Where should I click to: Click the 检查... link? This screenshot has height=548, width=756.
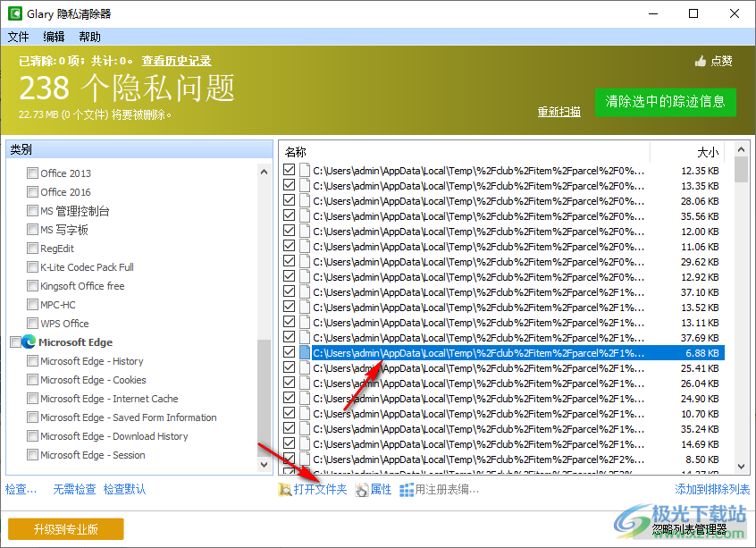pyautogui.click(x=21, y=490)
